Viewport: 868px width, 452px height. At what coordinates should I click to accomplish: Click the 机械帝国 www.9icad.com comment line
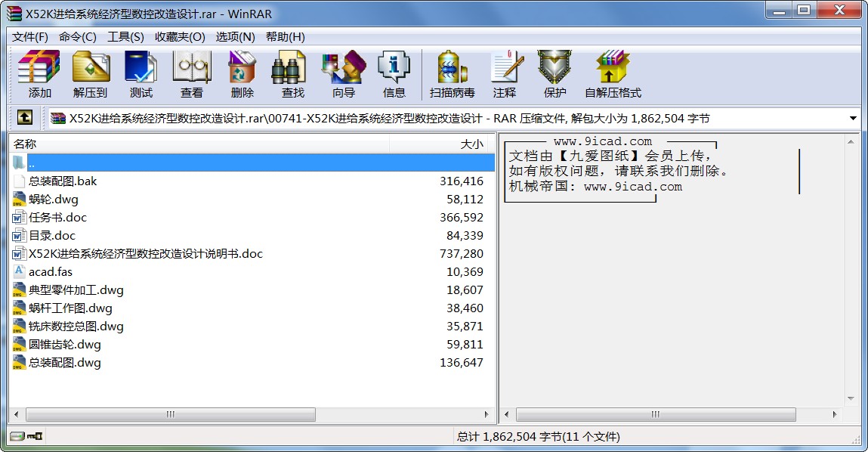click(x=595, y=187)
